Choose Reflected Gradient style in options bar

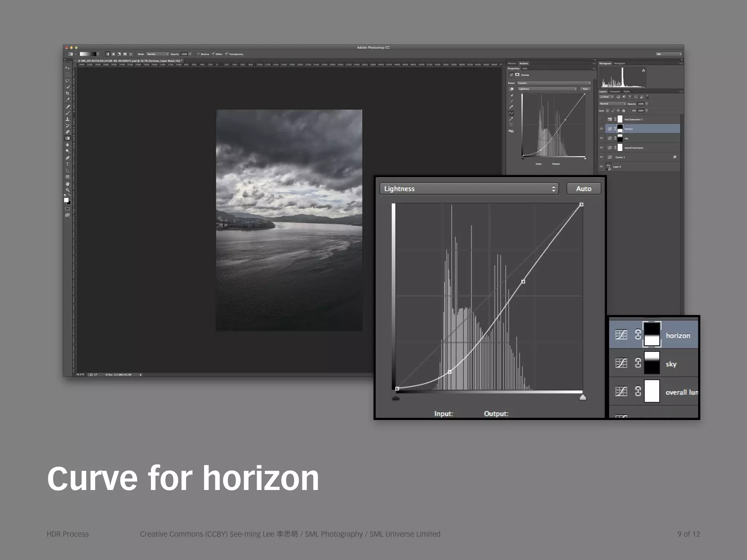(x=125, y=54)
